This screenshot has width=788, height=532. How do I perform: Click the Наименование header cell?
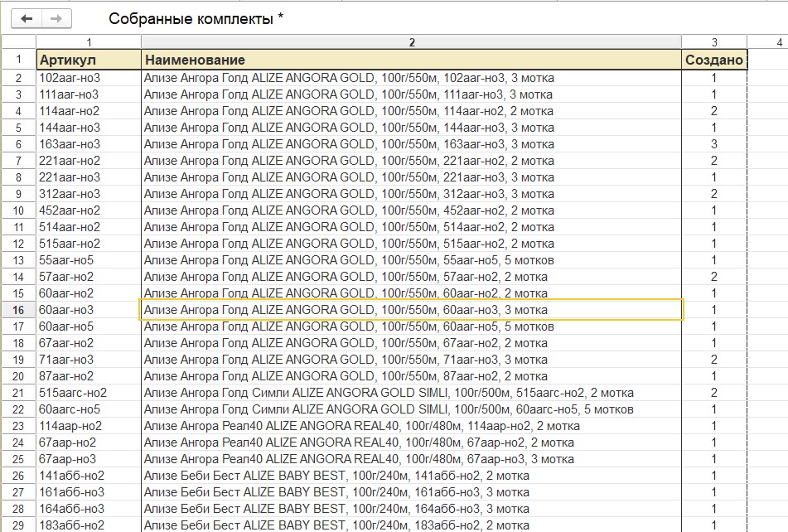(x=411, y=60)
